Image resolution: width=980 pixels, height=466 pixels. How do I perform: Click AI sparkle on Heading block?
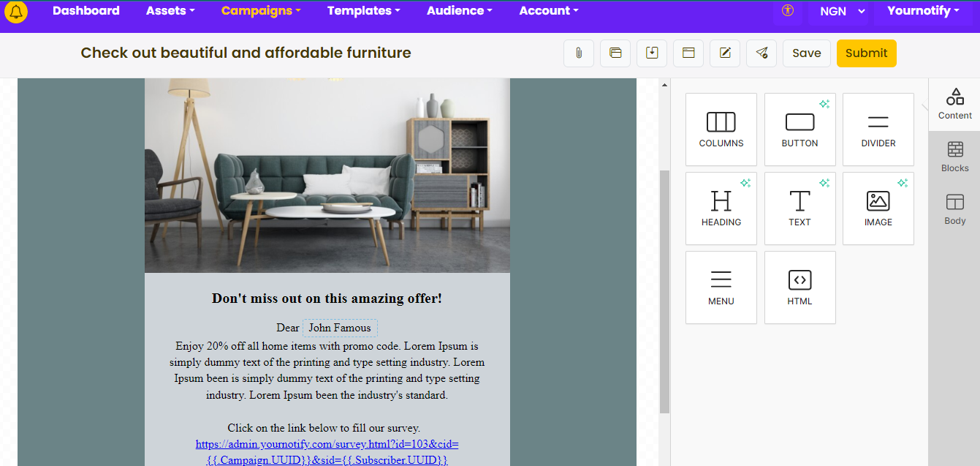click(x=745, y=184)
